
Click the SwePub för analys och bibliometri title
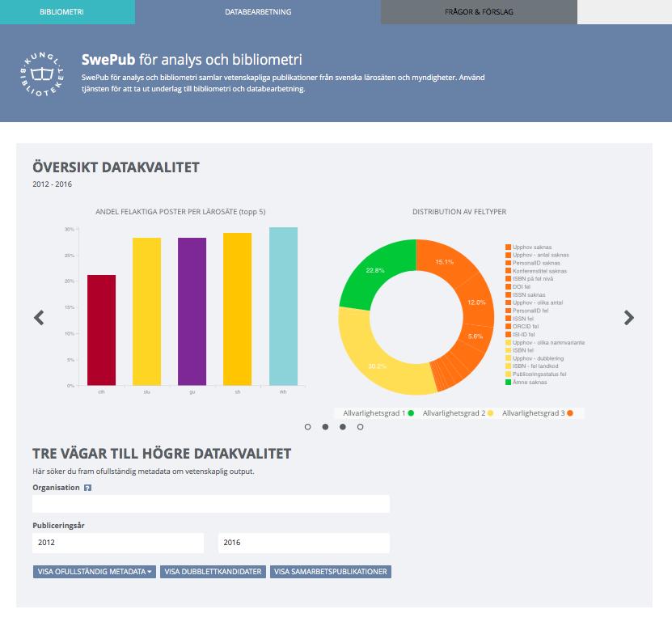point(192,60)
